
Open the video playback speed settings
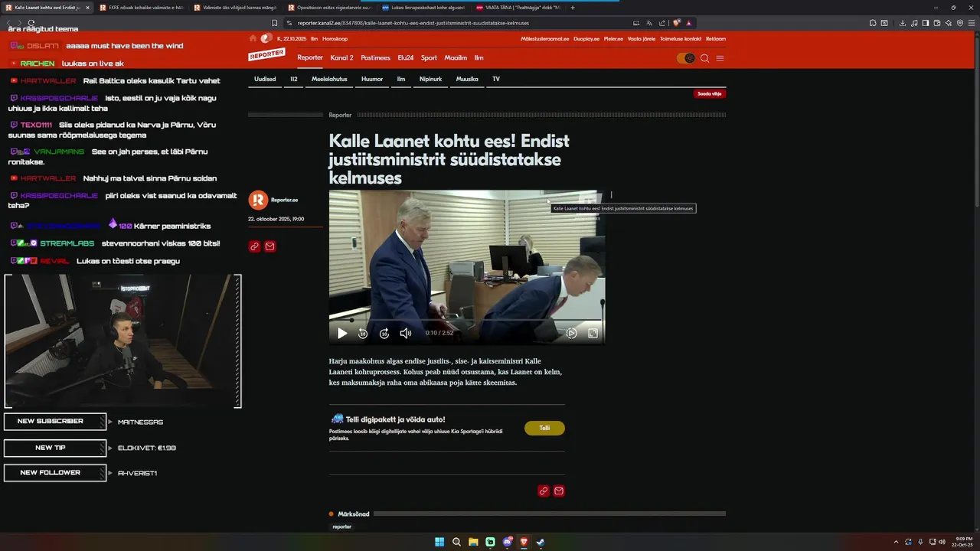(x=571, y=333)
